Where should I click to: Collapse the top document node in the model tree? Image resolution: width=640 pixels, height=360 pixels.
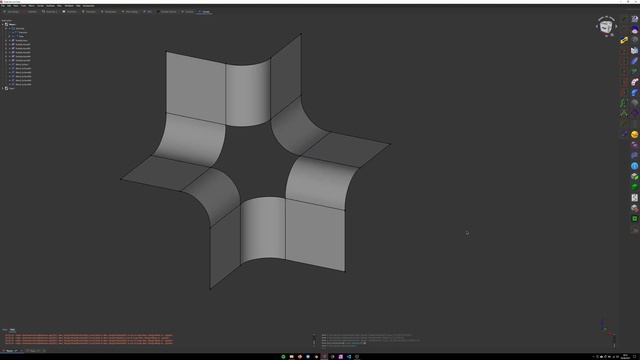click(x=2, y=24)
